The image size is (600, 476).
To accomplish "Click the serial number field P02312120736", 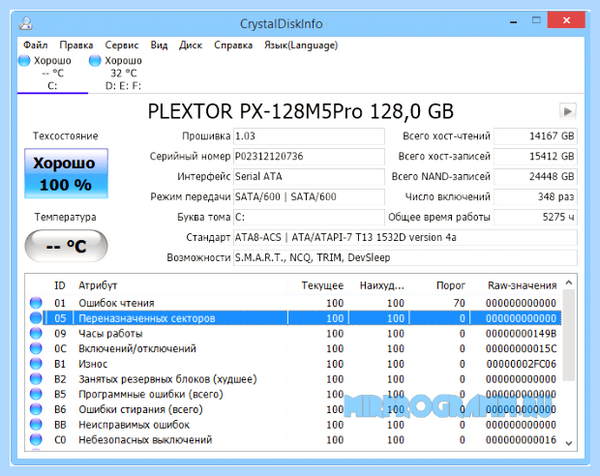I will pos(308,156).
